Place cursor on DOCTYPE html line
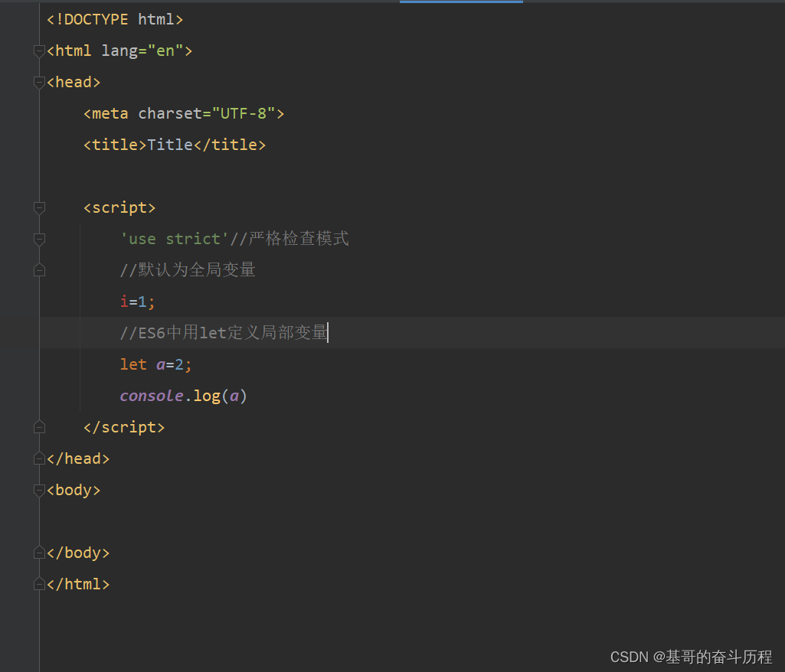 [x=115, y=19]
